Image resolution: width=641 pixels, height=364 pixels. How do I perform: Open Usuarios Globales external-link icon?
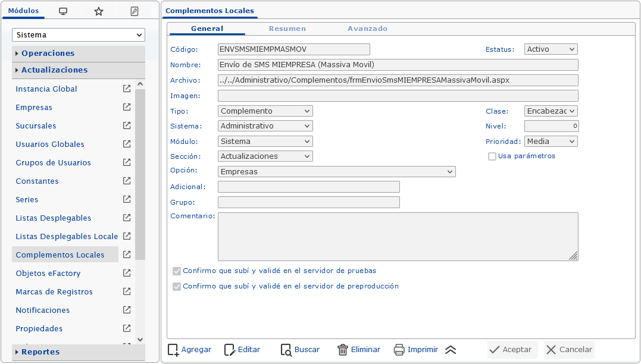click(x=127, y=144)
